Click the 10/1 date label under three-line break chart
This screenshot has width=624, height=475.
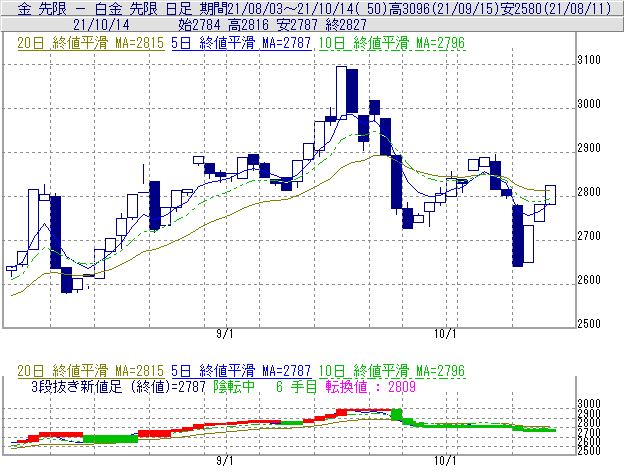(x=445, y=461)
